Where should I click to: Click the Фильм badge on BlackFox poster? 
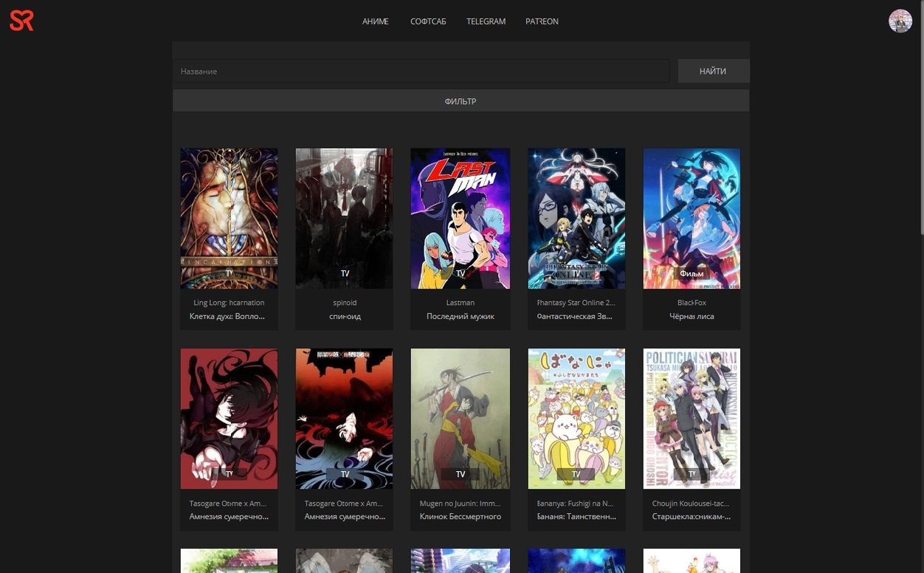692,273
